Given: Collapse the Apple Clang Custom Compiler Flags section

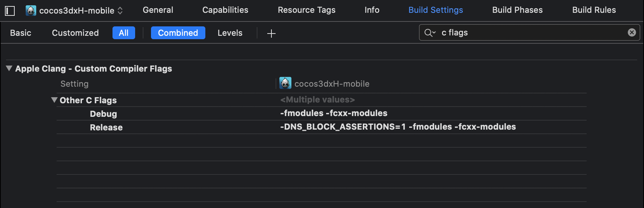Looking at the screenshot, I should coord(9,69).
